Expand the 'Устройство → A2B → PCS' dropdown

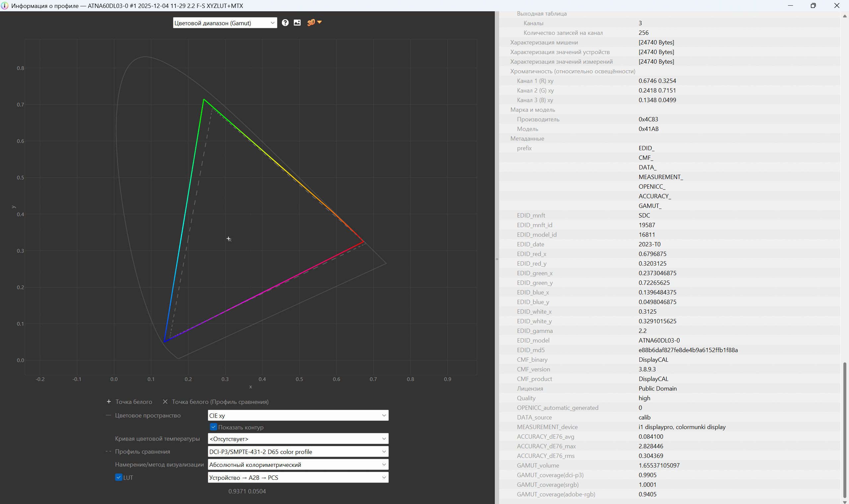click(x=298, y=477)
